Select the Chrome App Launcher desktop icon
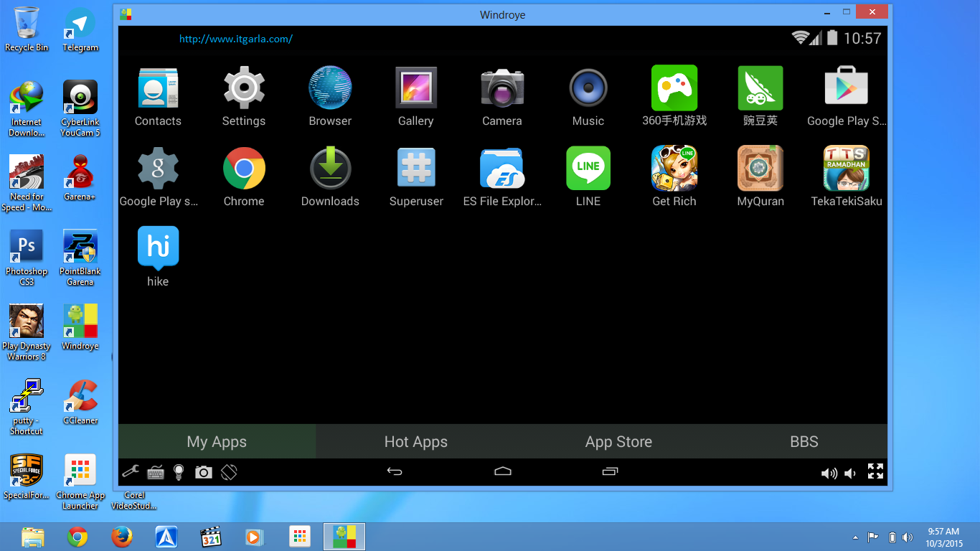 pos(80,482)
